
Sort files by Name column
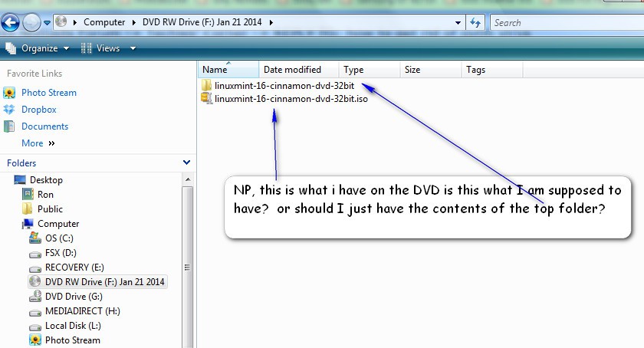[x=215, y=70]
